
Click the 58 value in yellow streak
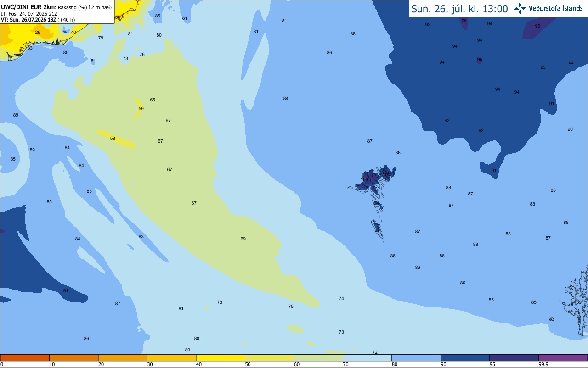(x=113, y=138)
